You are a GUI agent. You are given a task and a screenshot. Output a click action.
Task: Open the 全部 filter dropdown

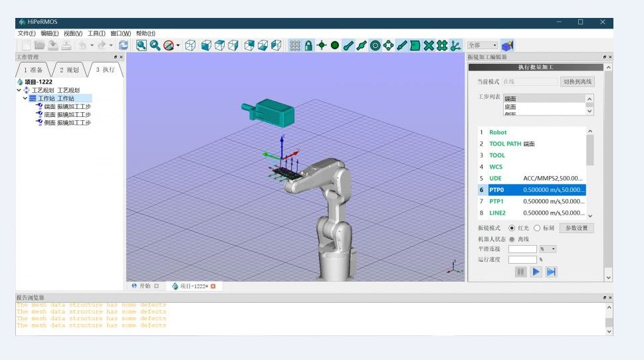tap(483, 45)
